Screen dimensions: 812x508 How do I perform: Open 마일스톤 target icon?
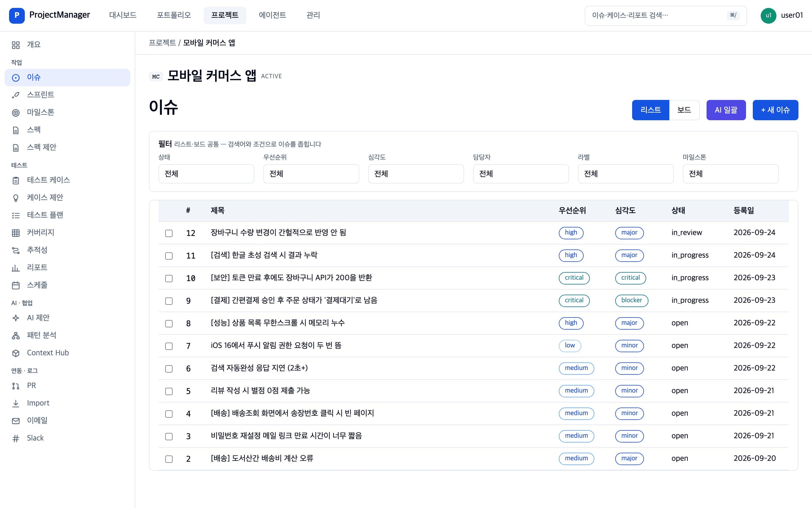(x=16, y=113)
